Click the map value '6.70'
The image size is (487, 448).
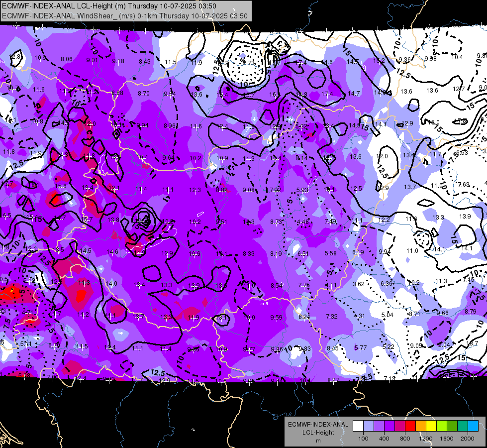54,345
